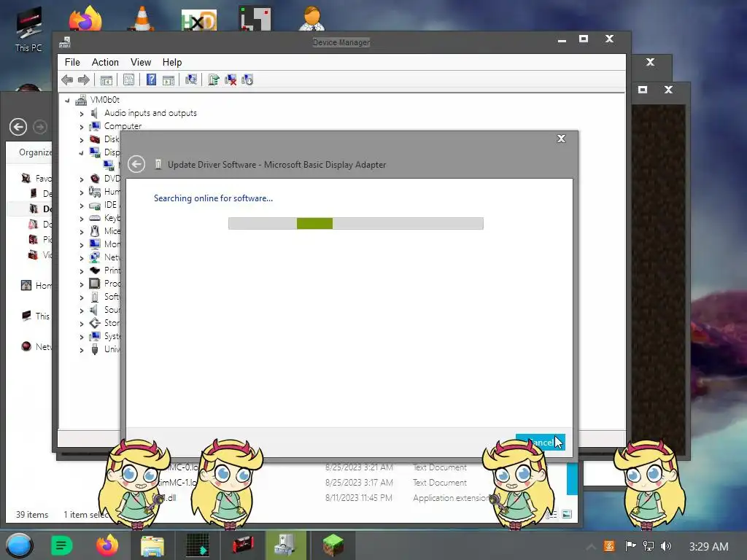Expand the Keyboards category arrow

point(82,219)
